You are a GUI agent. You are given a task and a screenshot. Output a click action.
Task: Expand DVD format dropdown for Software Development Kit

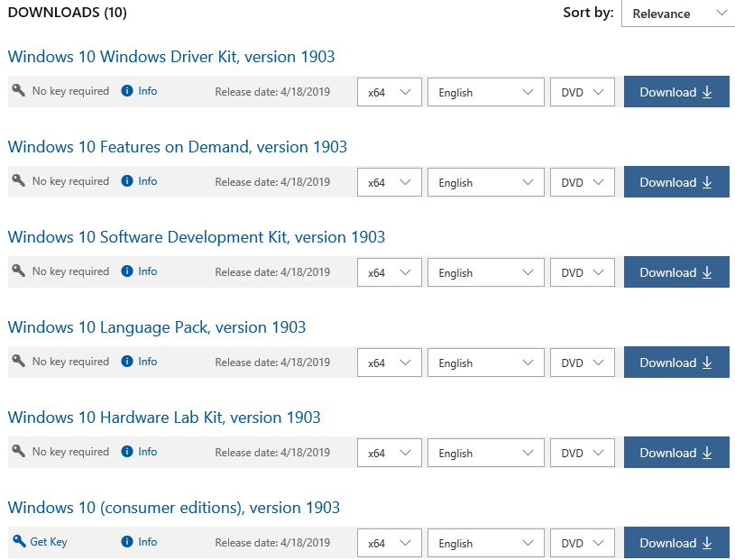pyautogui.click(x=582, y=272)
